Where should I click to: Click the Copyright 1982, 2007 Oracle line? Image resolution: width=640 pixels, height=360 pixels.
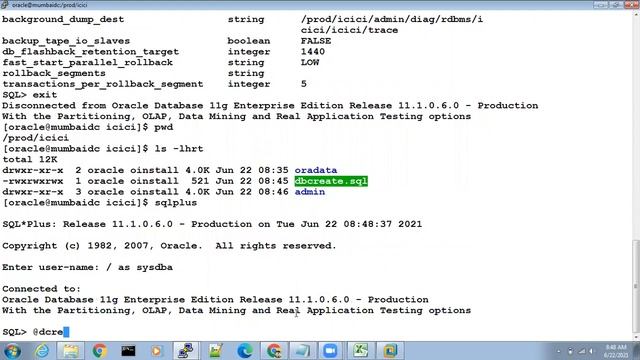coord(169,246)
